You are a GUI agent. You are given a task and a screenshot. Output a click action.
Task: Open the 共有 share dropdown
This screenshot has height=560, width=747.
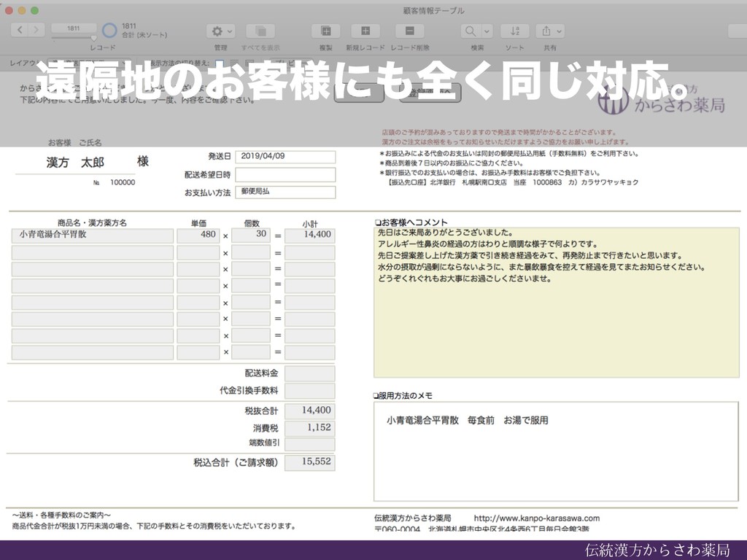point(549,31)
